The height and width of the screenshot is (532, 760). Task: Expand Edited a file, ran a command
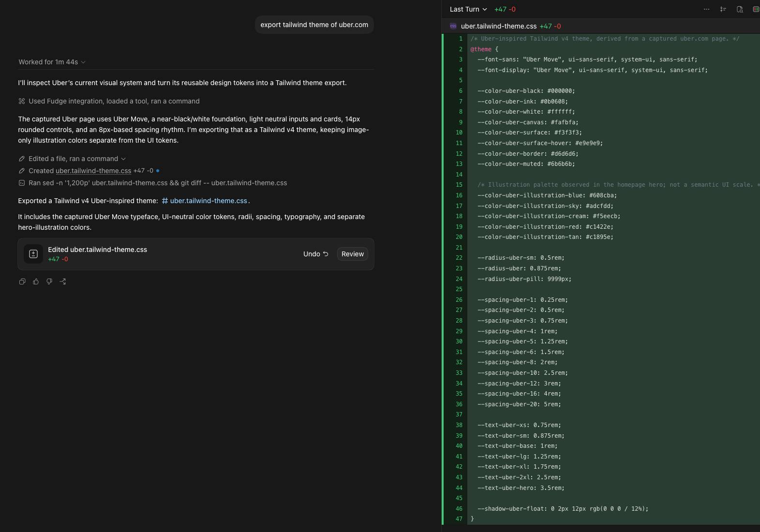click(x=77, y=159)
